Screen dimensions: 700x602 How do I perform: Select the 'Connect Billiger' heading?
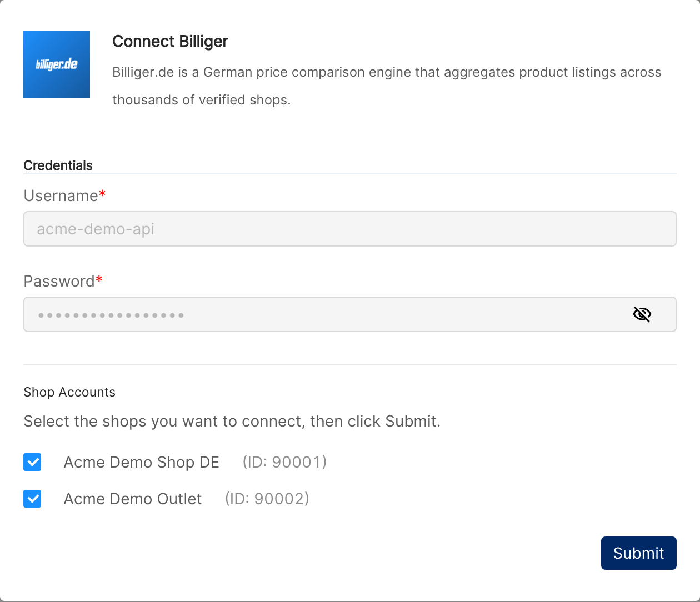(170, 42)
